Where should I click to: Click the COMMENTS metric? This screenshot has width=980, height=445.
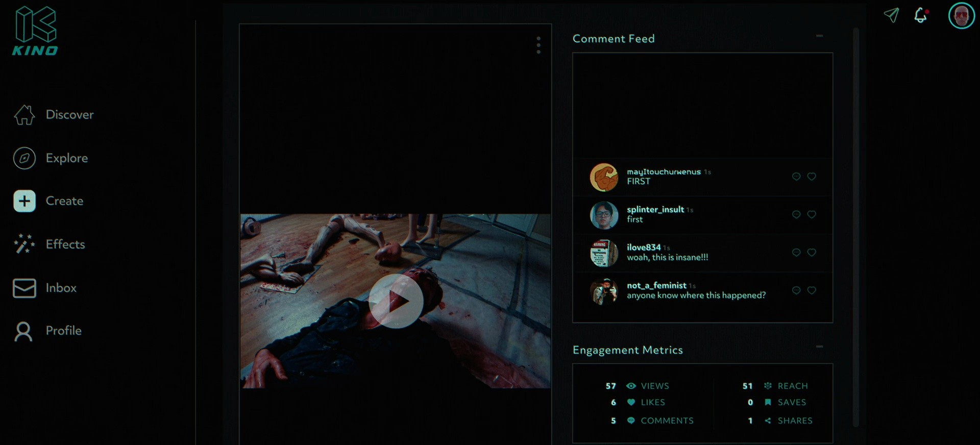pos(652,421)
